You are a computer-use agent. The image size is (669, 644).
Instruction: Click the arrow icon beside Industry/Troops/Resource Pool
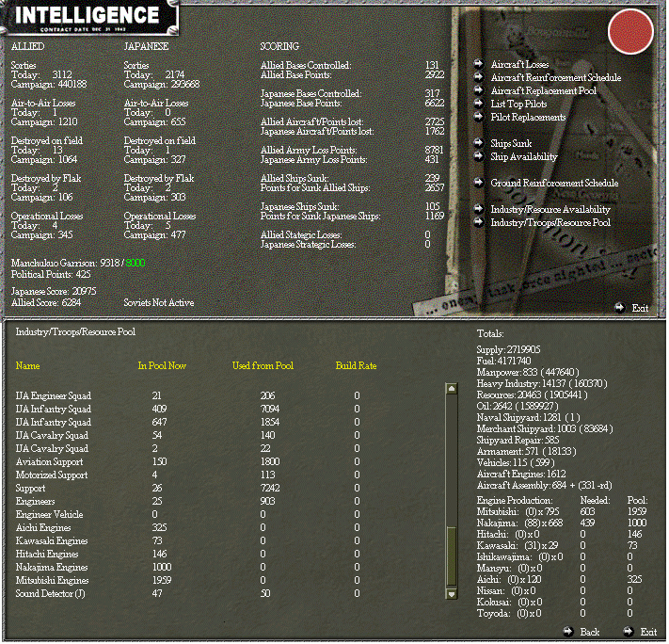pos(479,222)
